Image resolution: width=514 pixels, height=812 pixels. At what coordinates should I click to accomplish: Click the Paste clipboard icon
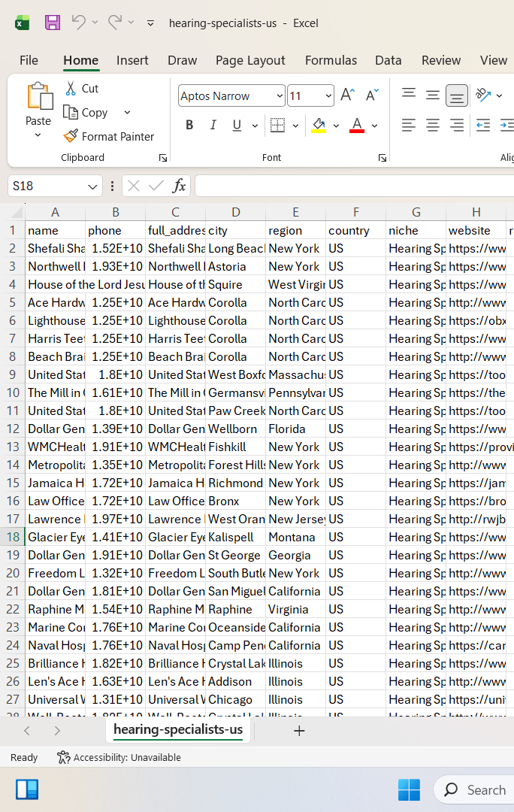click(x=39, y=95)
